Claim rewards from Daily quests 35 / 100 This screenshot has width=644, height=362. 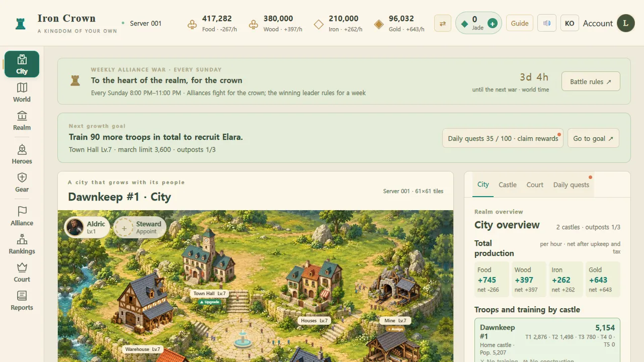tap(503, 138)
